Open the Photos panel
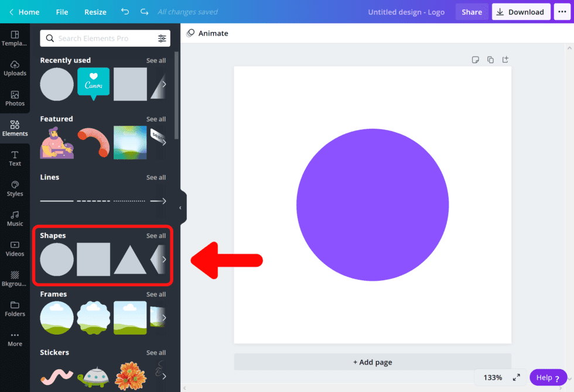This screenshot has width=574, height=392. click(15, 97)
